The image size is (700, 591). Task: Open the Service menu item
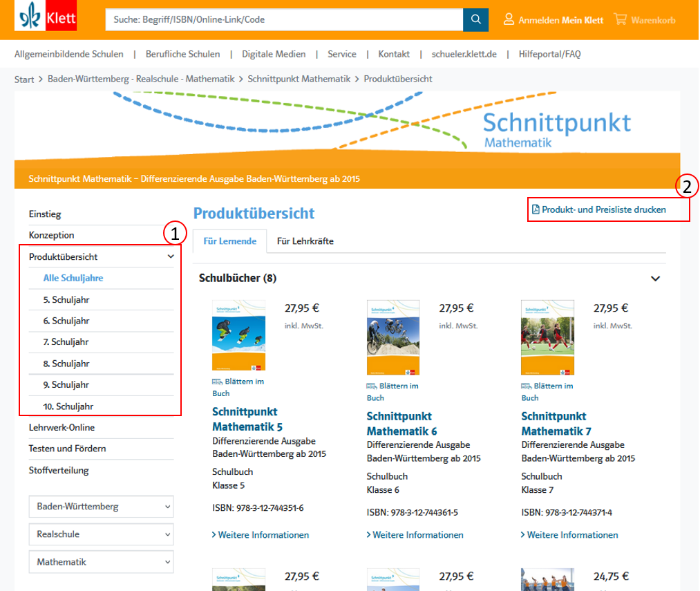tap(342, 54)
